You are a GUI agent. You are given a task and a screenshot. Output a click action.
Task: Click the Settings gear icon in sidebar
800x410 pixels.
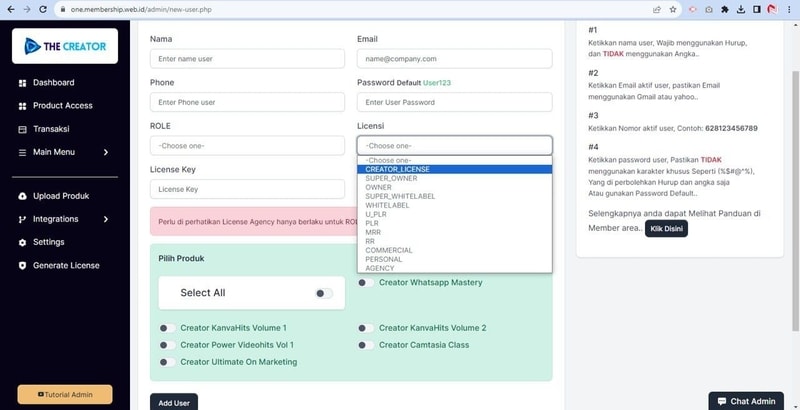tap(22, 242)
